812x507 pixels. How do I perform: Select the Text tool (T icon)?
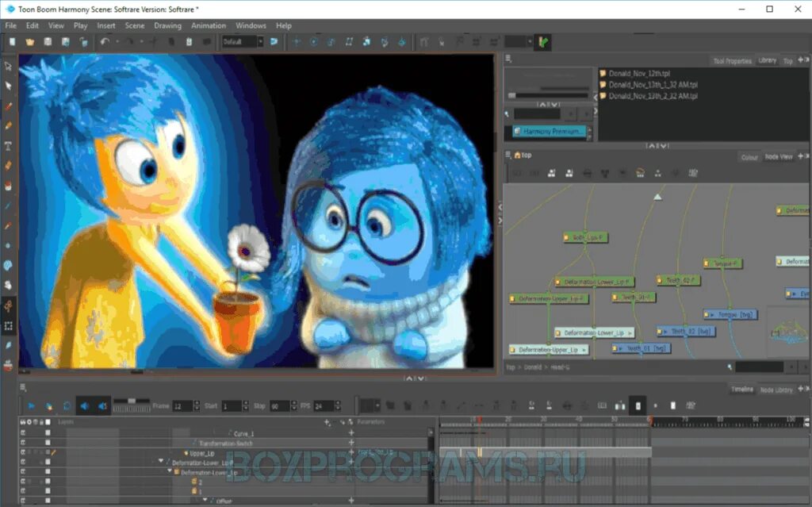click(x=8, y=146)
